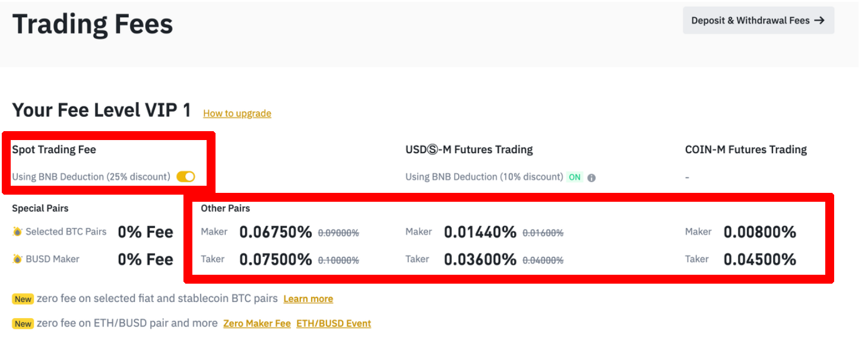Click the BUSD Maker text
This screenshot has height=343, width=868.
tap(52, 259)
